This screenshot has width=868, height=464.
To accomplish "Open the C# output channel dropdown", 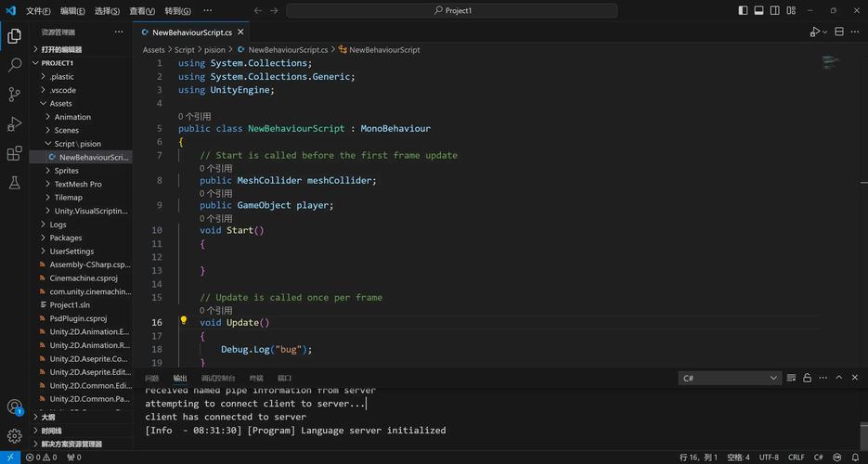I will (x=730, y=379).
